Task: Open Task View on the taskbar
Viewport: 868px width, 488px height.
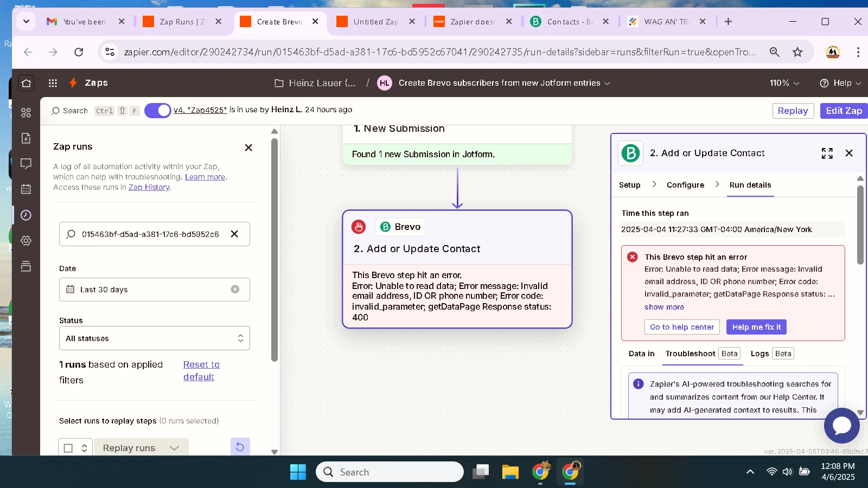Action: click(481, 472)
